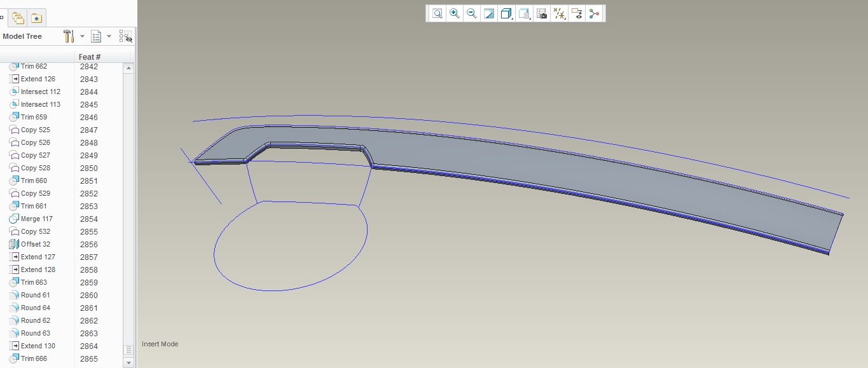Click the Zoom In magnifier icon

click(455, 13)
